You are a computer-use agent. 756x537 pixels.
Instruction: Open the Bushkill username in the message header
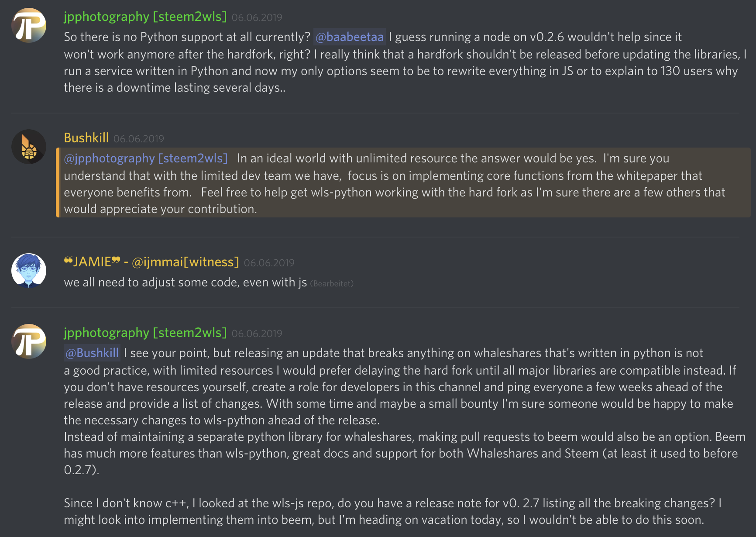(x=86, y=138)
